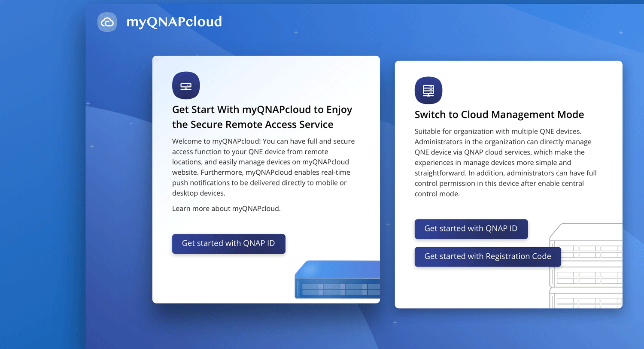The height and width of the screenshot is (349, 644).
Task: Click the device icon on the remote access card
Action: [x=186, y=85]
